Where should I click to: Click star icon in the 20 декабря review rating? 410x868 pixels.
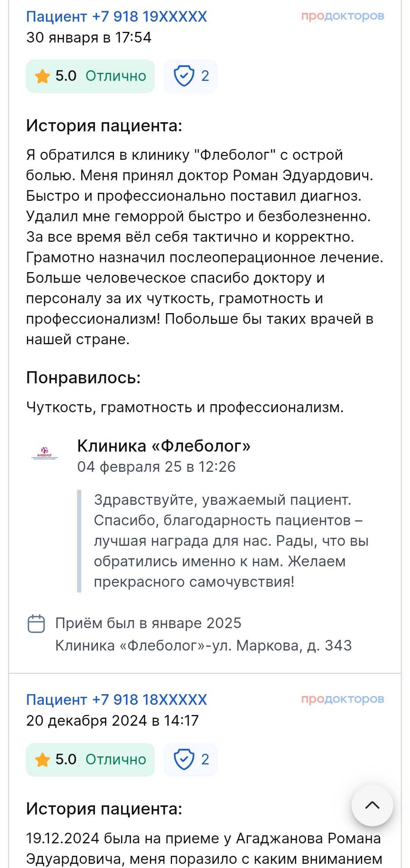(x=43, y=759)
